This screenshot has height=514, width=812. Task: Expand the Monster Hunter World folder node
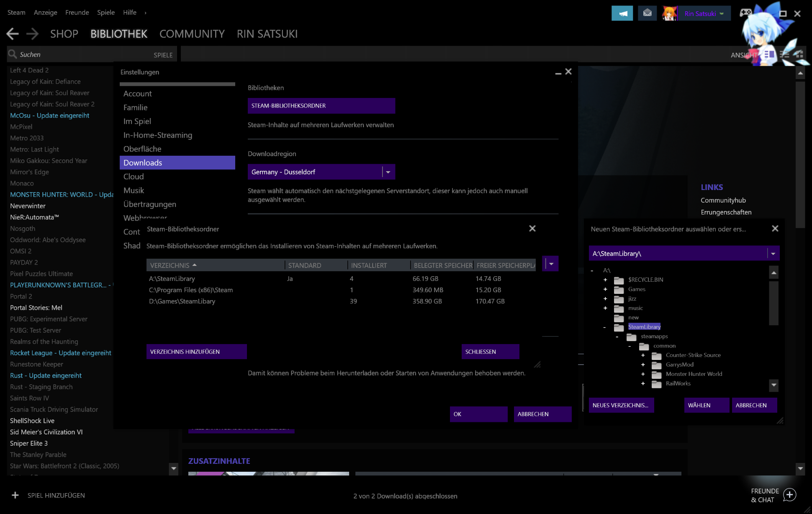point(643,374)
